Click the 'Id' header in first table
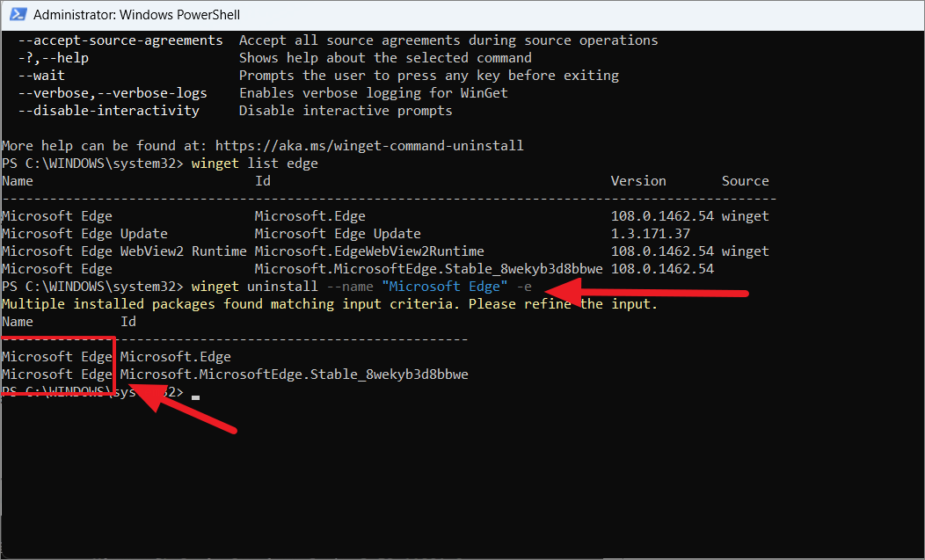This screenshot has width=925, height=560. coord(263,181)
